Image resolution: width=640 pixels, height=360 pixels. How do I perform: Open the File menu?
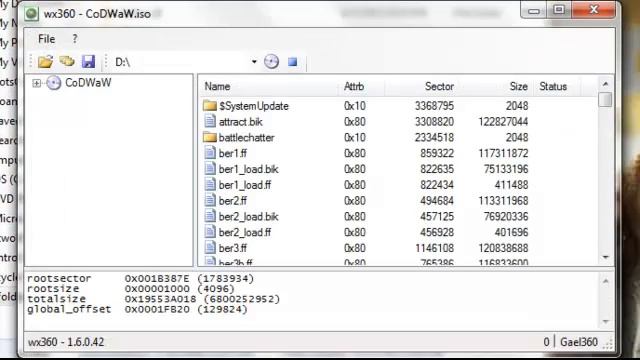pyautogui.click(x=47, y=39)
